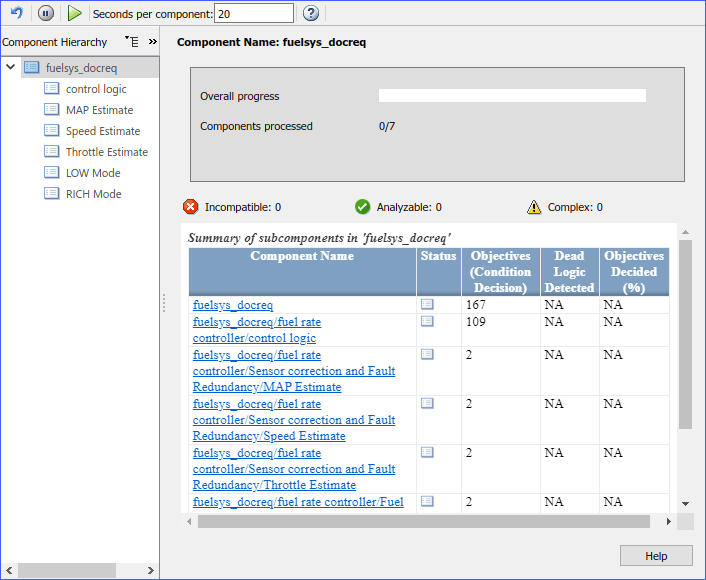
Task: Collapse the fuelsys_docreq tree node
Action: point(10,68)
